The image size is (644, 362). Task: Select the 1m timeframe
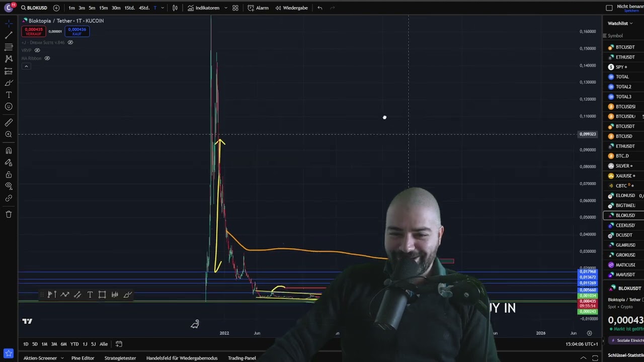(71, 8)
